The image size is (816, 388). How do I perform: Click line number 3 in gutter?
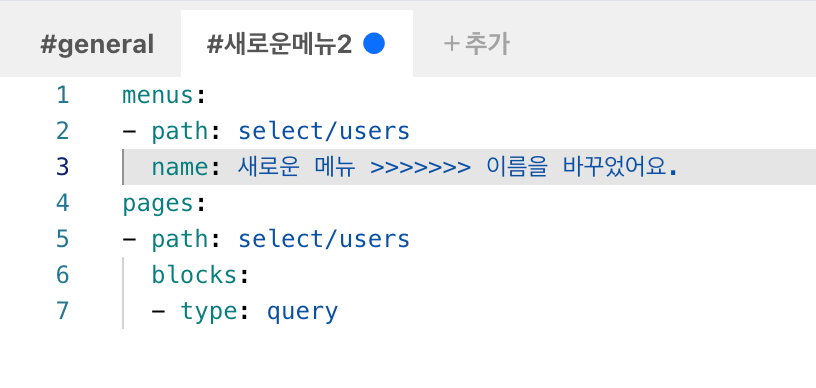point(62,167)
